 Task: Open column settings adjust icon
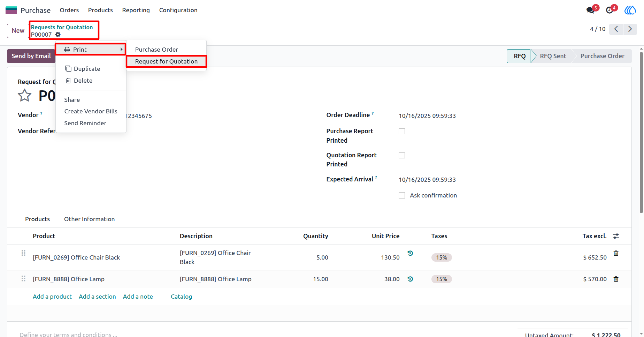(616, 236)
